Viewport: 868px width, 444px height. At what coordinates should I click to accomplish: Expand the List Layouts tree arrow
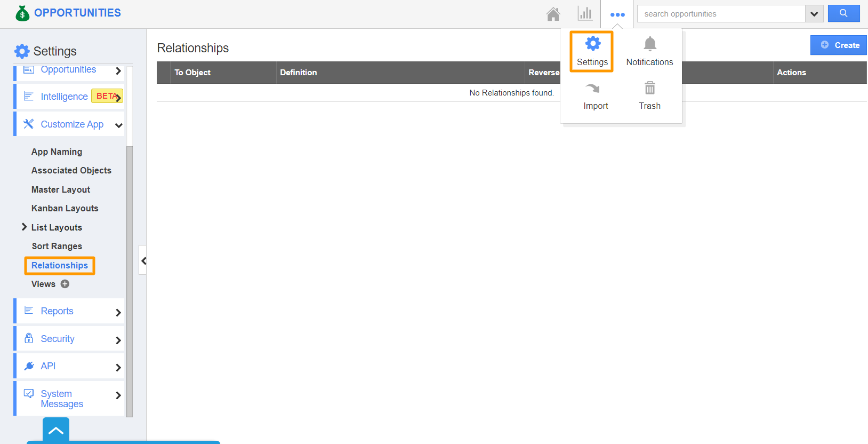click(24, 227)
